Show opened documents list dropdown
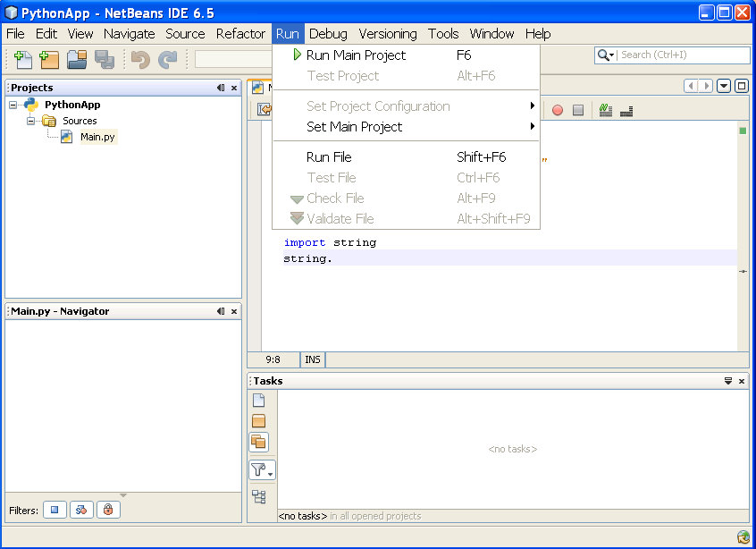Viewport: 756px width, 549px height. [724, 87]
